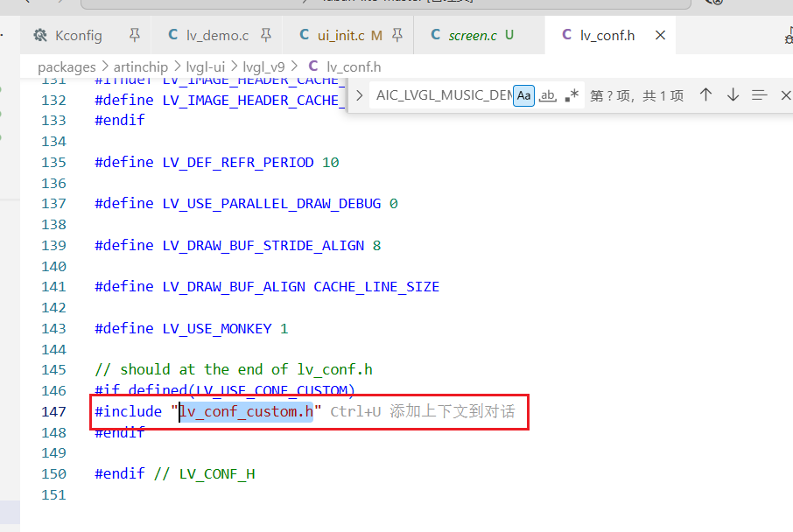
Task: Unpin the ui_init.c tab
Action: pyautogui.click(x=397, y=35)
